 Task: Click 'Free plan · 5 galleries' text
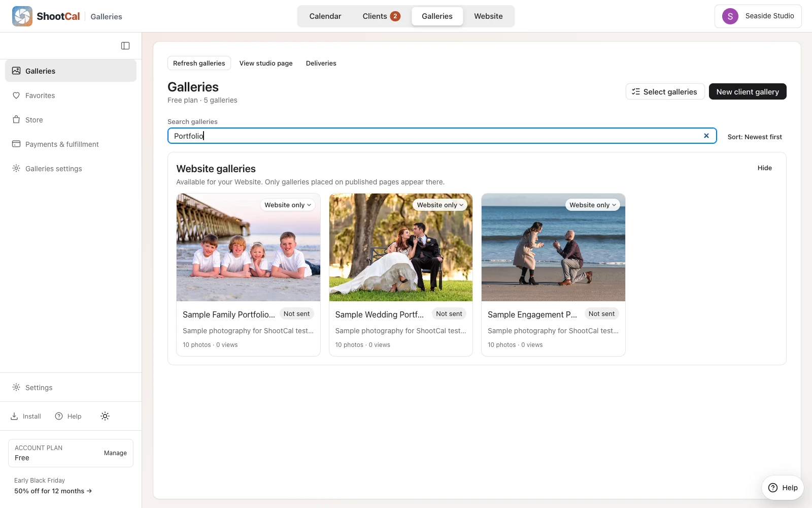pyautogui.click(x=202, y=100)
